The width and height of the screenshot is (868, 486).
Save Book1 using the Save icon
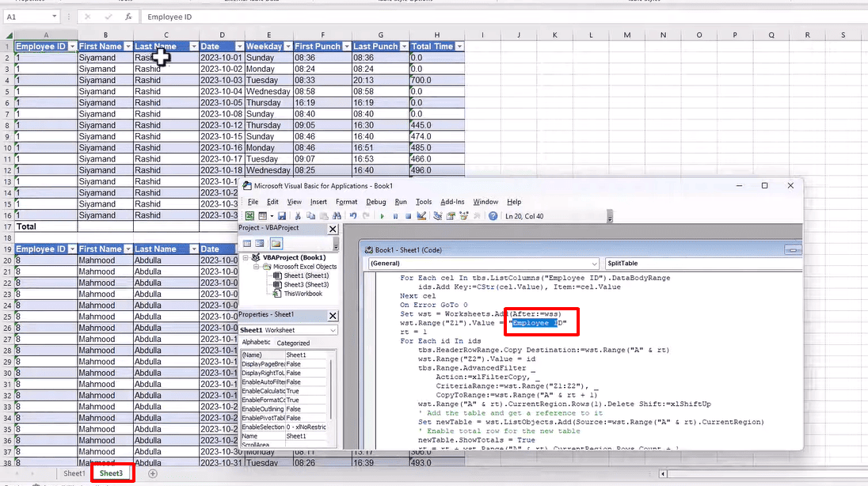[282, 215]
